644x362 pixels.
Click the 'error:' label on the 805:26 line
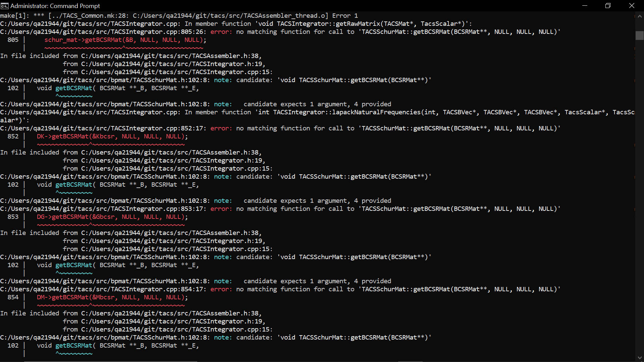pyautogui.click(x=221, y=32)
